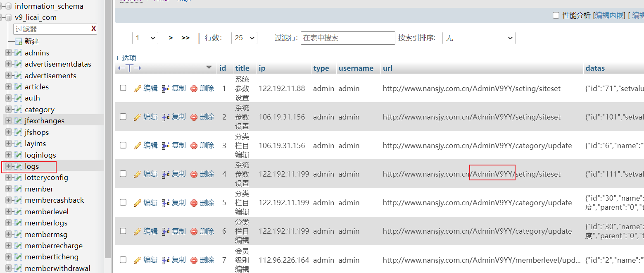This screenshot has width=644, height=273.
Task: Click the layims table icon
Action: point(18,144)
